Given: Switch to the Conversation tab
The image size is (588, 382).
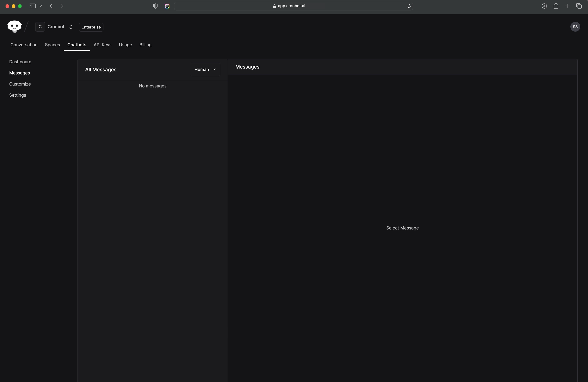Looking at the screenshot, I should [x=24, y=45].
